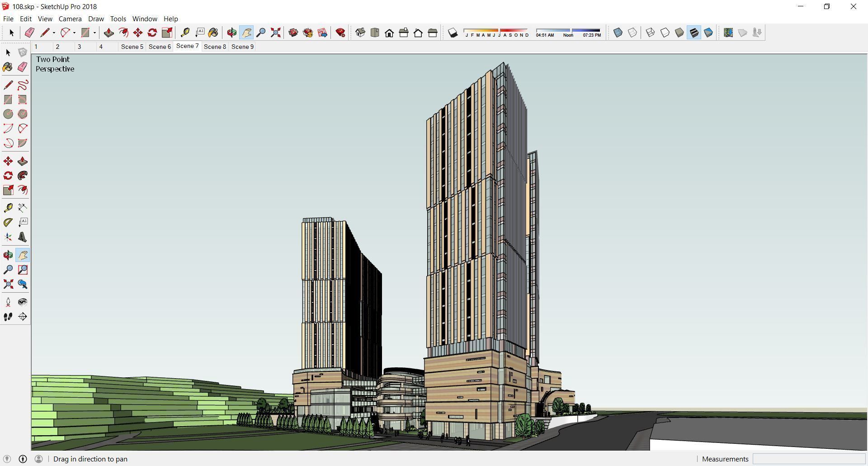Click Zoom Extents in top toolbar
868x466 pixels.
(x=275, y=33)
